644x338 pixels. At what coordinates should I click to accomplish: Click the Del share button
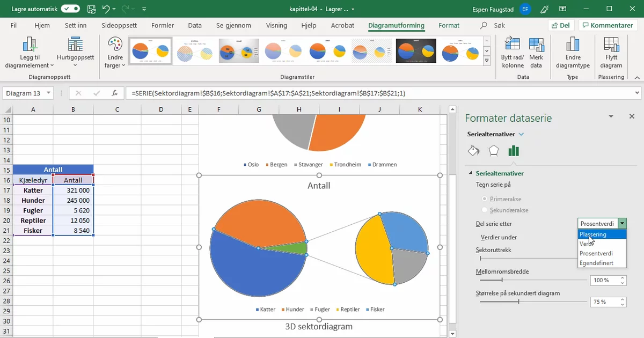[x=561, y=25]
